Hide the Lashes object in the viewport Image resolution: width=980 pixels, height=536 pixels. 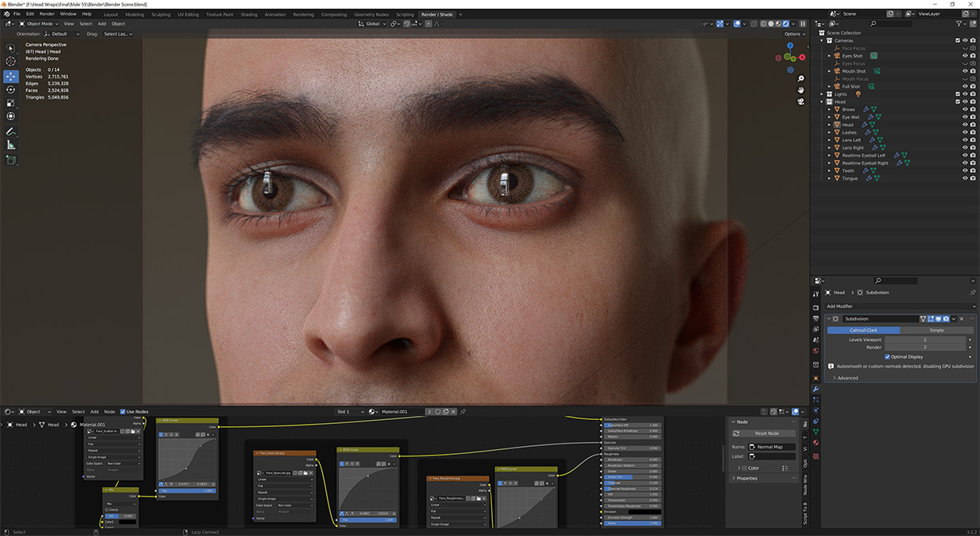(x=965, y=132)
